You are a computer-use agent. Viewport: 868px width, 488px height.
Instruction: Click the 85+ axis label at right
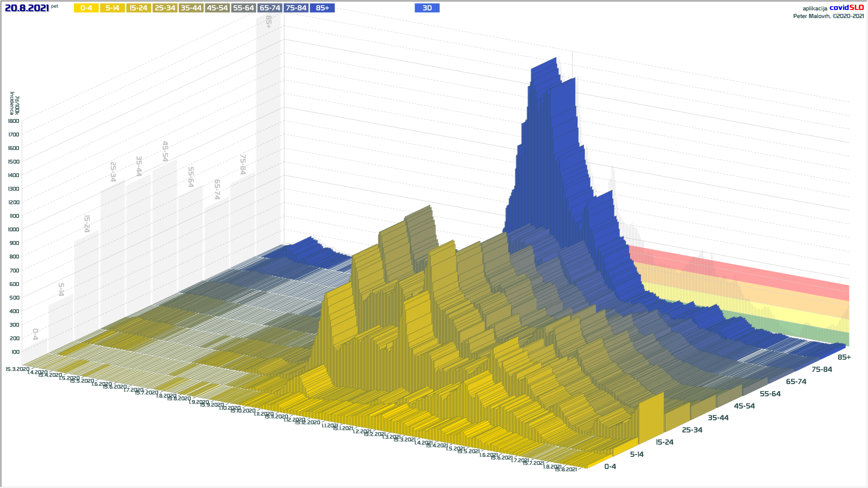point(844,357)
